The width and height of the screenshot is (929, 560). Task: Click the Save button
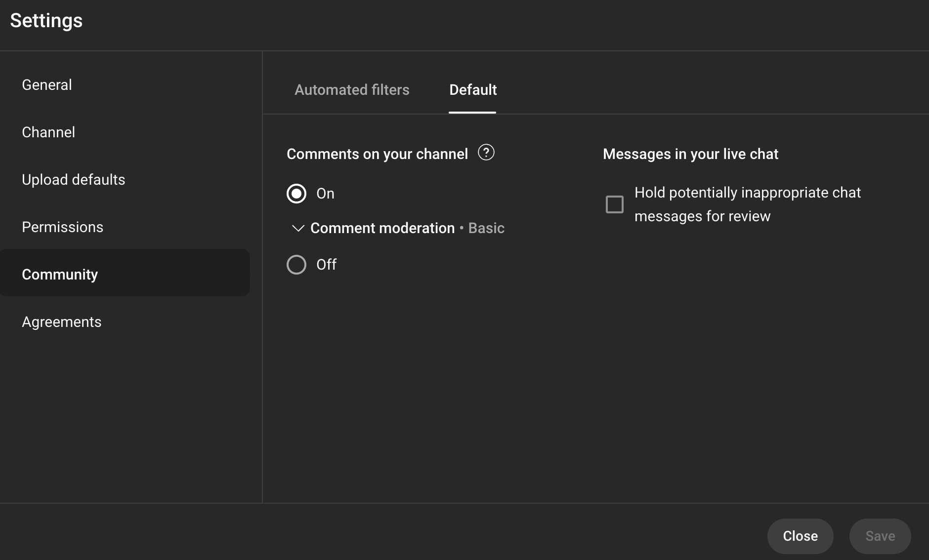(x=880, y=536)
